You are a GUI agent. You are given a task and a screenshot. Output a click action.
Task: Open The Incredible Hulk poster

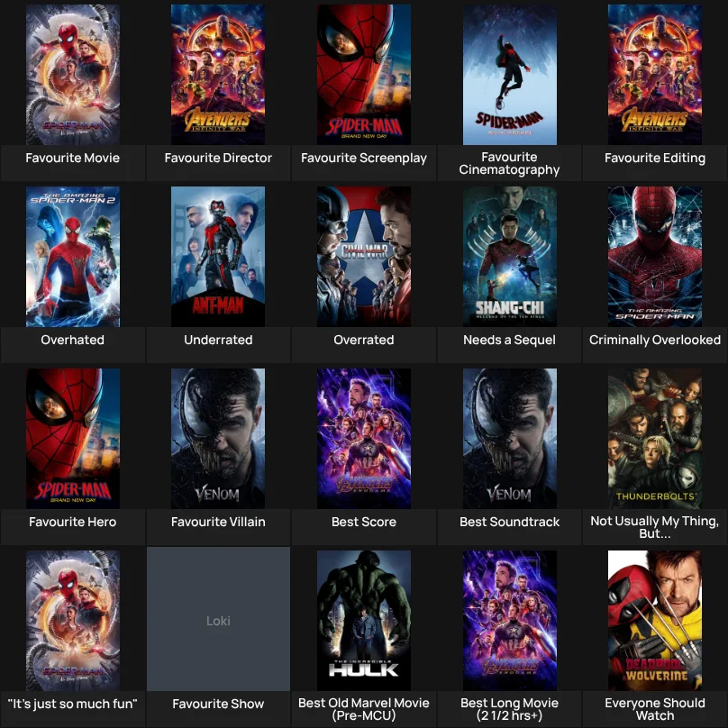pos(364,621)
